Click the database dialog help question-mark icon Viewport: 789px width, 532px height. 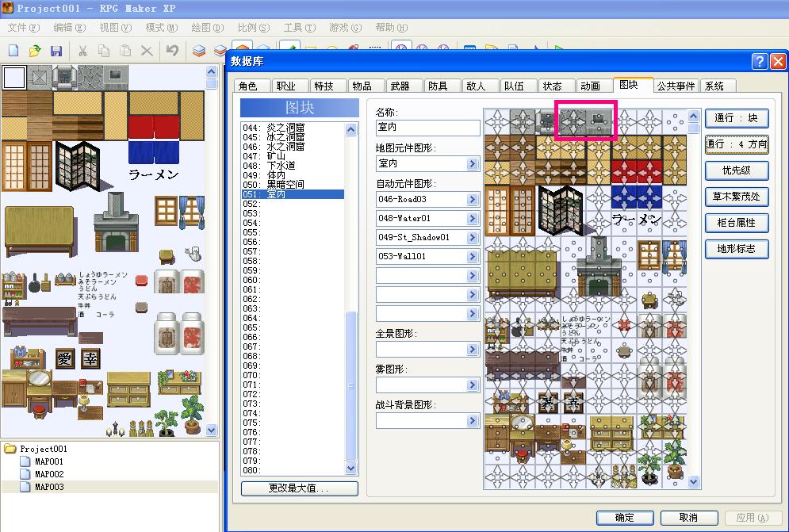coord(760,61)
